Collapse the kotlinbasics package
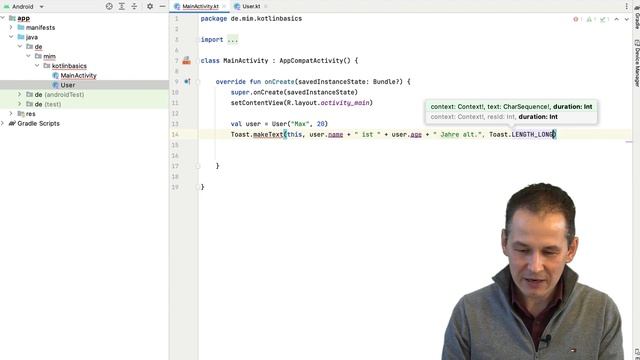 click(37, 66)
